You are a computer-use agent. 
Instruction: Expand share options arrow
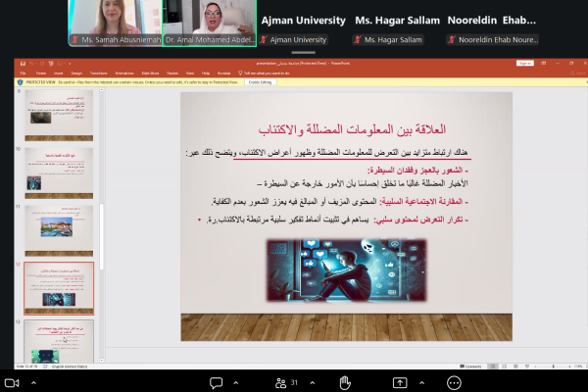pyautogui.click(x=421, y=383)
